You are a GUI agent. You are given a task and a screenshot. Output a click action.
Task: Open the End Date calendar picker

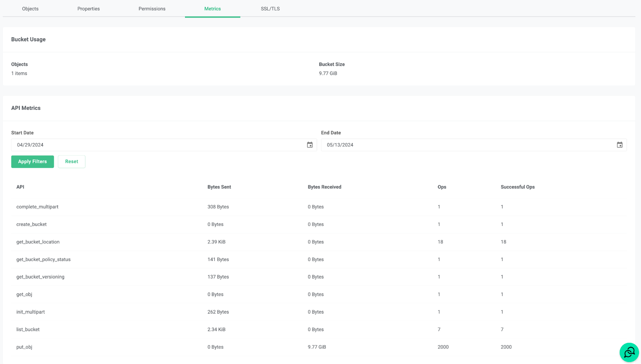click(x=619, y=145)
